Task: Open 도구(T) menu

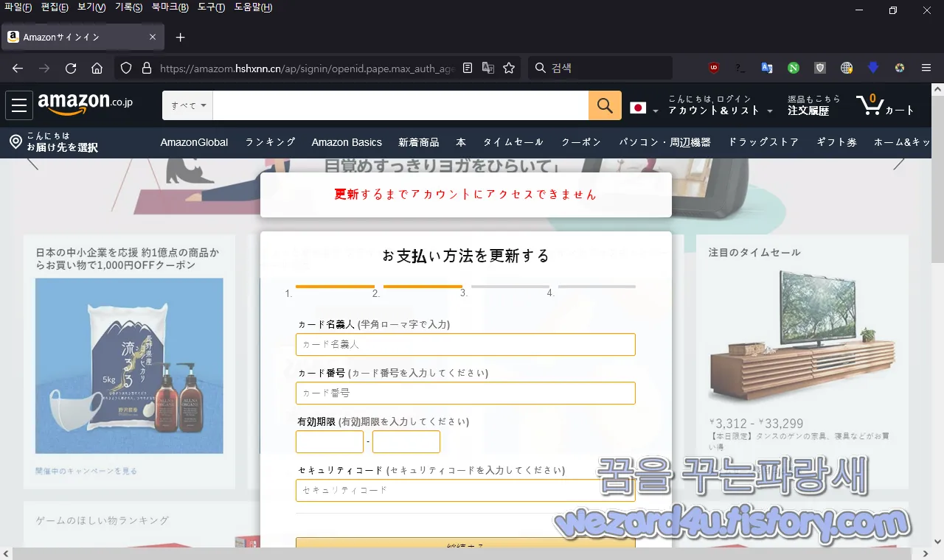Action: coord(211,7)
